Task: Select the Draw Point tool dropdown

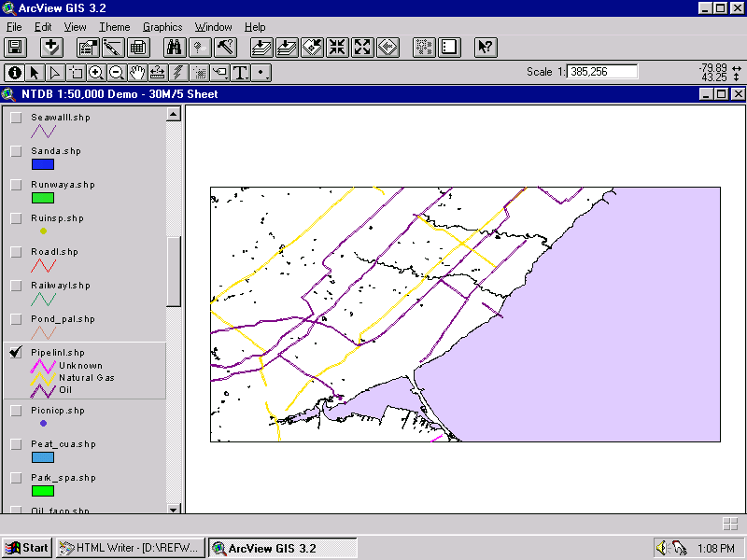Action: click(x=261, y=73)
